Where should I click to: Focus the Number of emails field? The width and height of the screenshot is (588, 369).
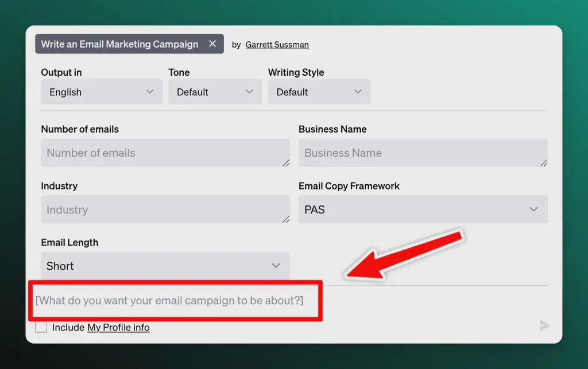coord(165,153)
